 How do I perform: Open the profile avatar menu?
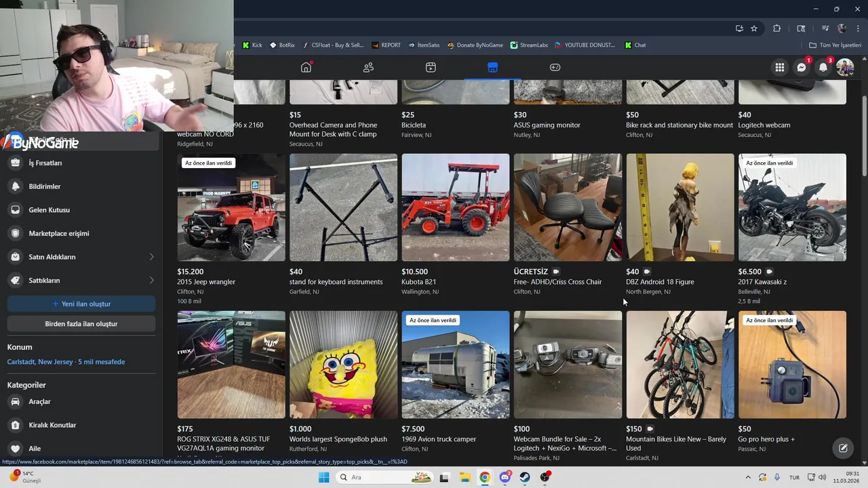(x=845, y=67)
